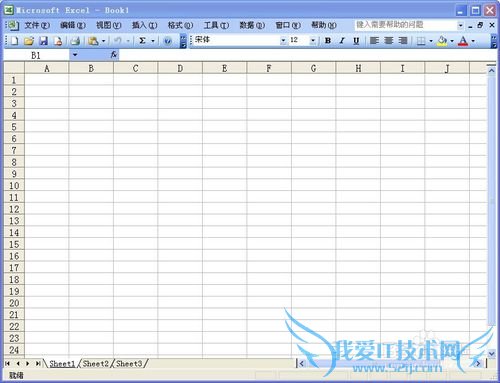Click in the Name Box showing B1

36,55
